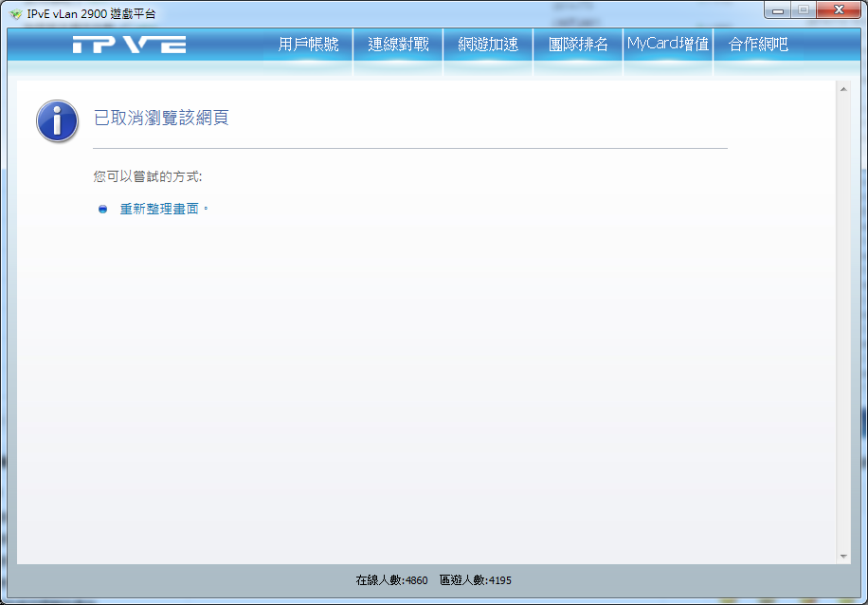Screen dimensions: 868x605
Task: Select the 網遊加速 tab
Action: (488, 45)
